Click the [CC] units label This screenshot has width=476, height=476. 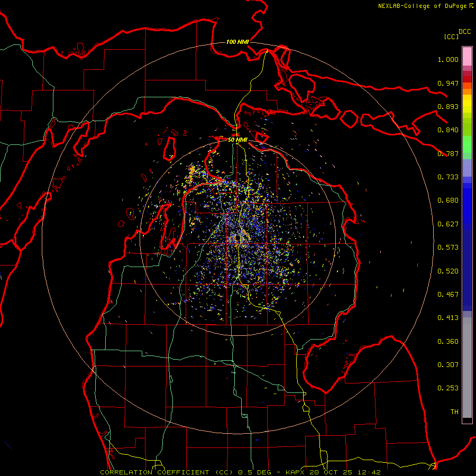point(452,36)
